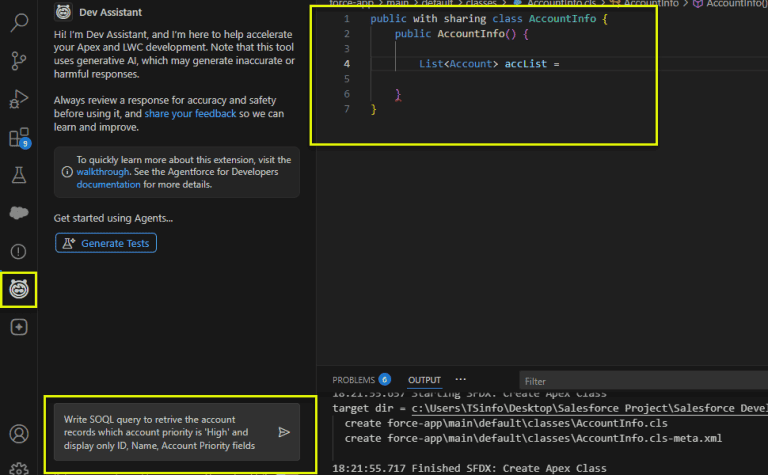Screen dimensions: 768x475
Task: Open the Extensions view with badge
Action: tap(20, 138)
